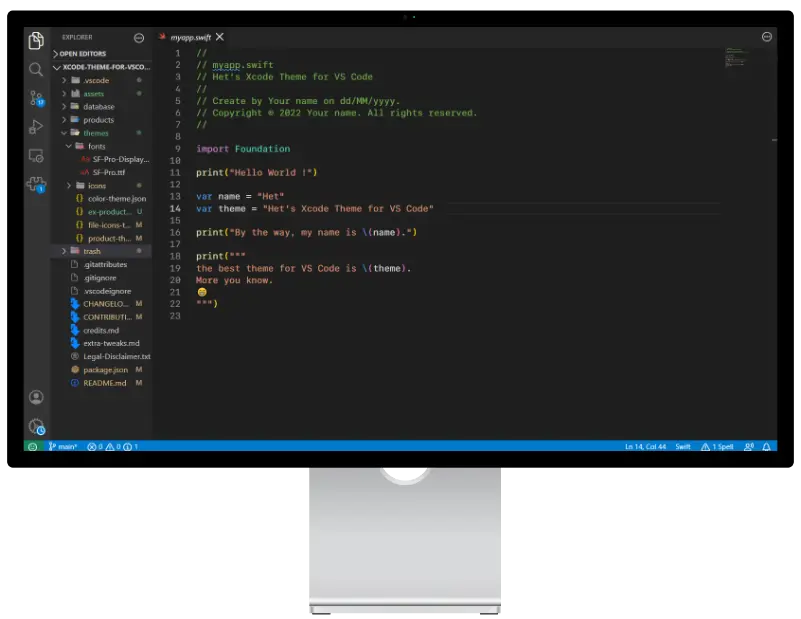Click the print("Hello World !") line

click(256, 173)
